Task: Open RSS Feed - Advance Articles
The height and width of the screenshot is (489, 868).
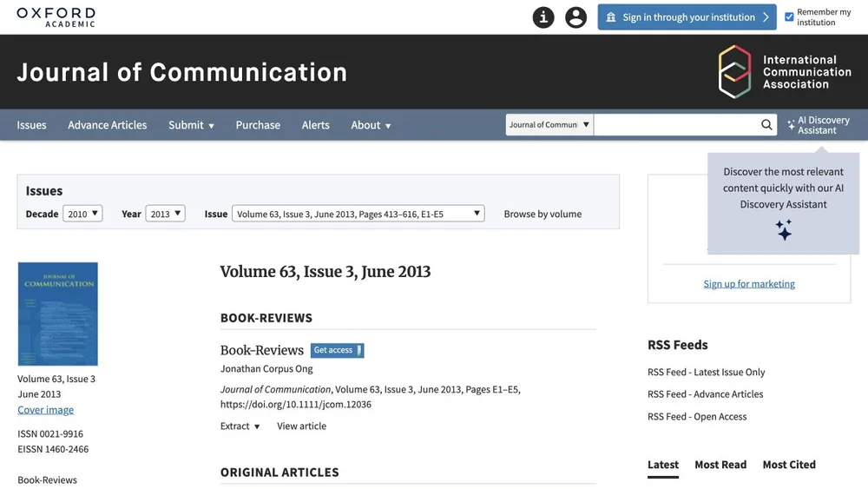Action: pos(705,394)
